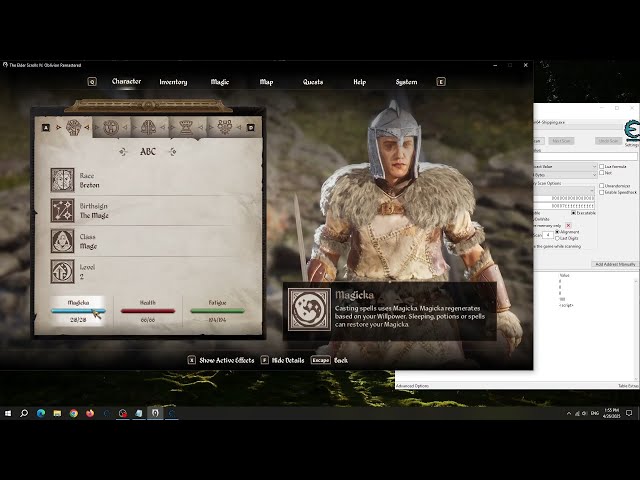
Task: Switch to Inventory tab
Action: tap(173, 82)
